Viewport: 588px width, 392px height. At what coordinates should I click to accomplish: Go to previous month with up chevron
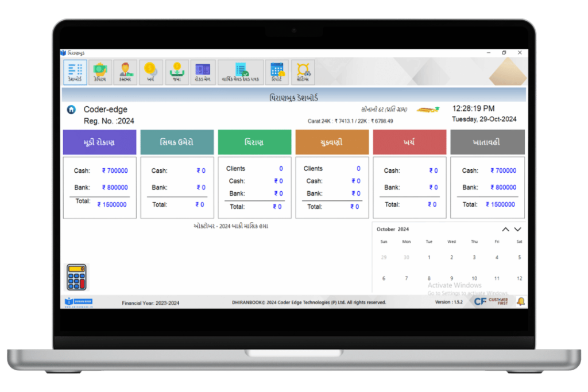pyautogui.click(x=505, y=229)
